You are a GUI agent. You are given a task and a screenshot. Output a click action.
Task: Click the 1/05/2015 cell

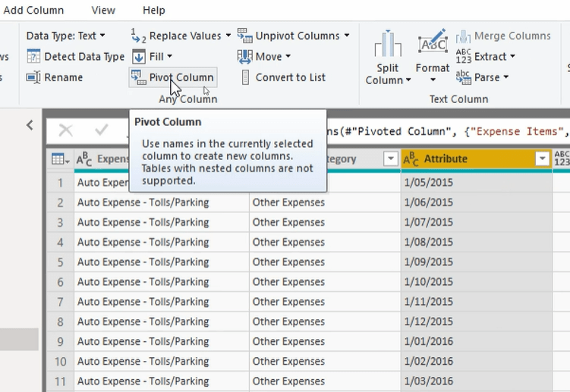477,183
